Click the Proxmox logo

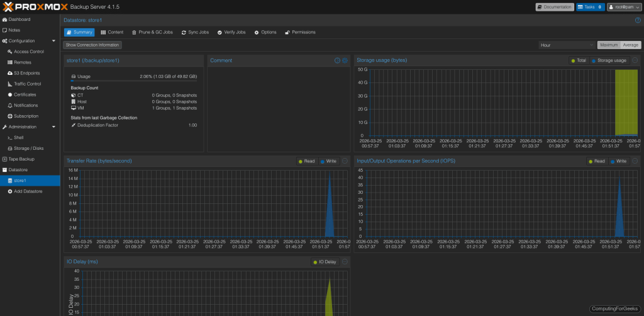coord(35,7)
